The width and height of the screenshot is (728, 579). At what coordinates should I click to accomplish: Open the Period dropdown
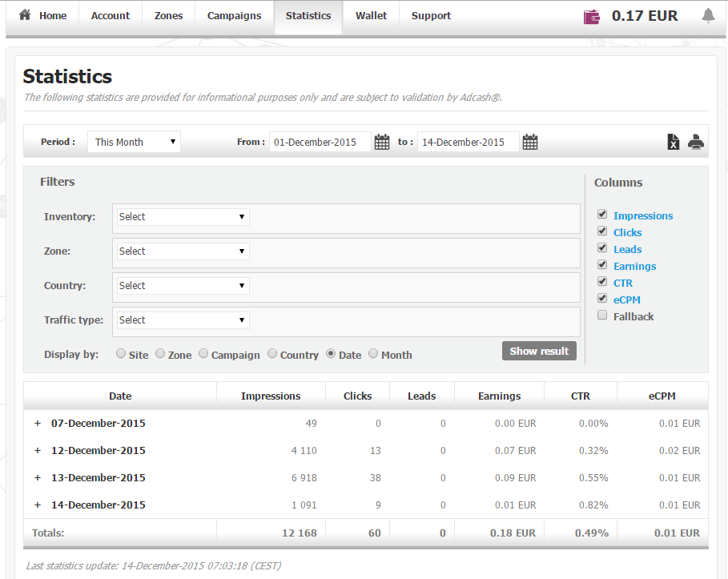pyautogui.click(x=134, y=143)
